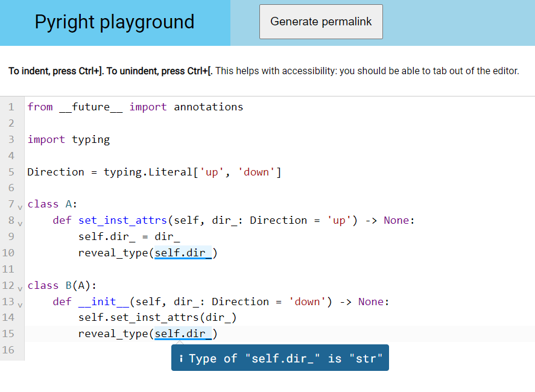The height and width of the screenshot is (392, 535).
Task: Click line number 16 in the gutter
Action: 9,350
